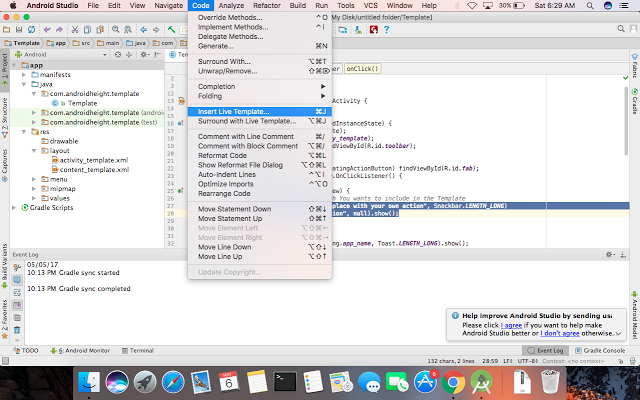
Task: Click the Hide Project panel icon
Action: point(158,54)
